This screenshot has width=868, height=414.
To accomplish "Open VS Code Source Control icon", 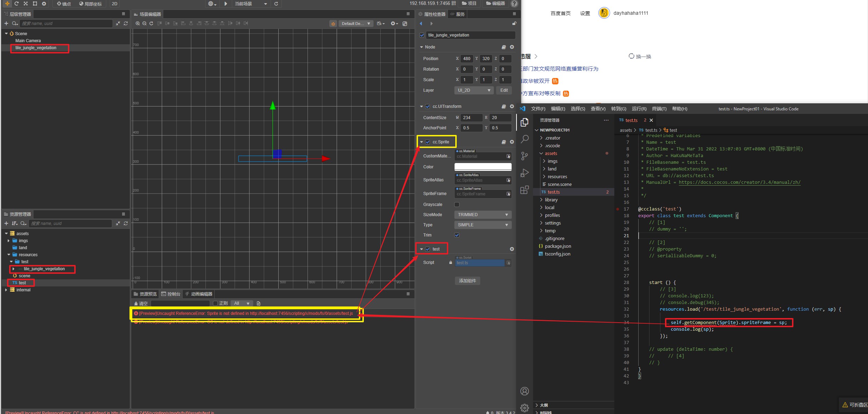I will pos(524,156).
